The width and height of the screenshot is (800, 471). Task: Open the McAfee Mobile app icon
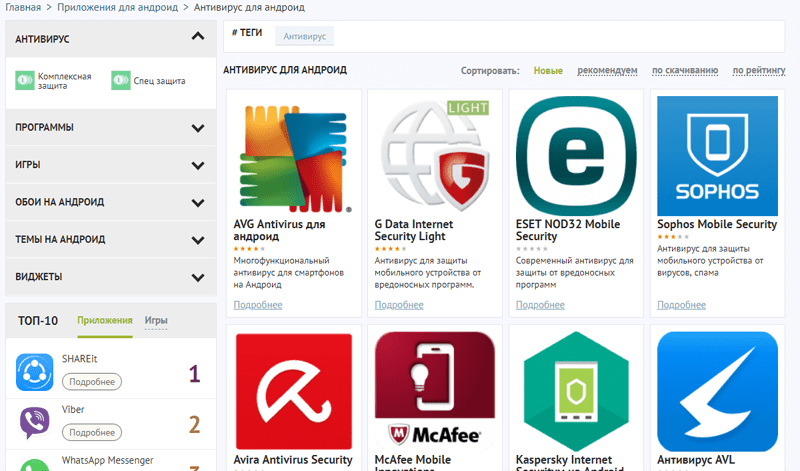(435, 391)
